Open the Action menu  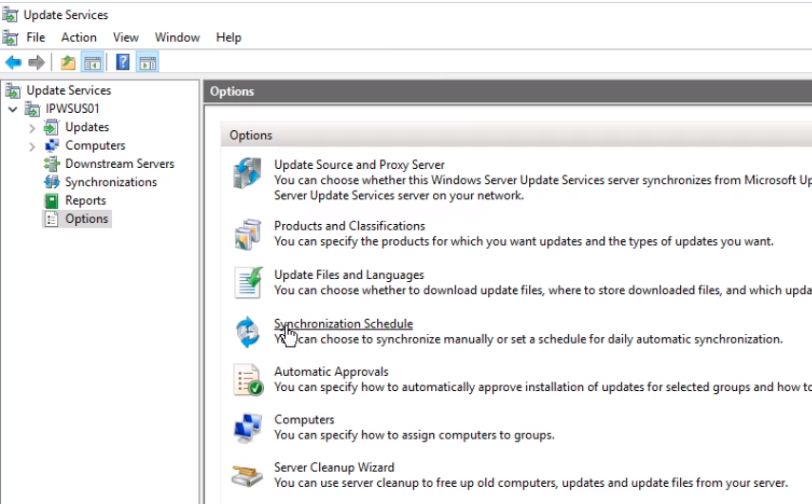click(79, 38)
